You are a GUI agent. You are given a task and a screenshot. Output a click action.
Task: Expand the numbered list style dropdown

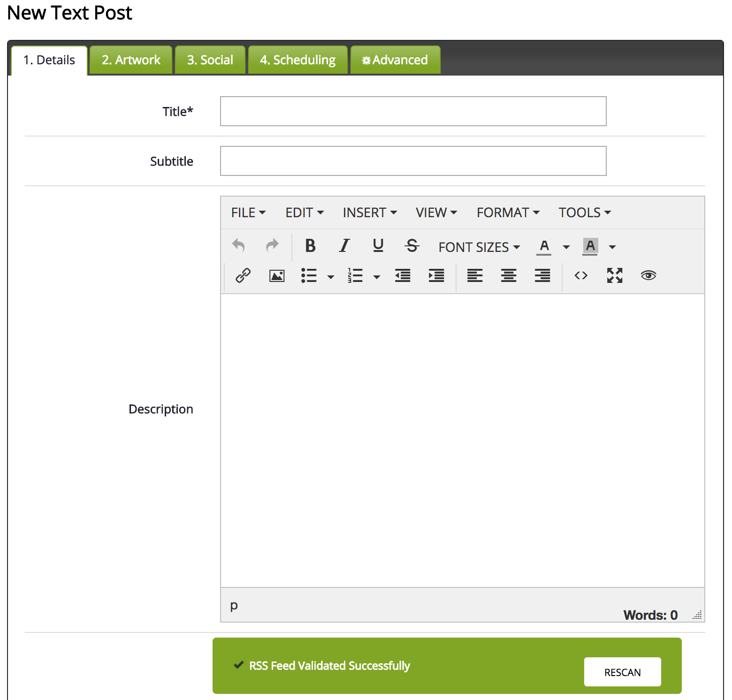(377, 277)
